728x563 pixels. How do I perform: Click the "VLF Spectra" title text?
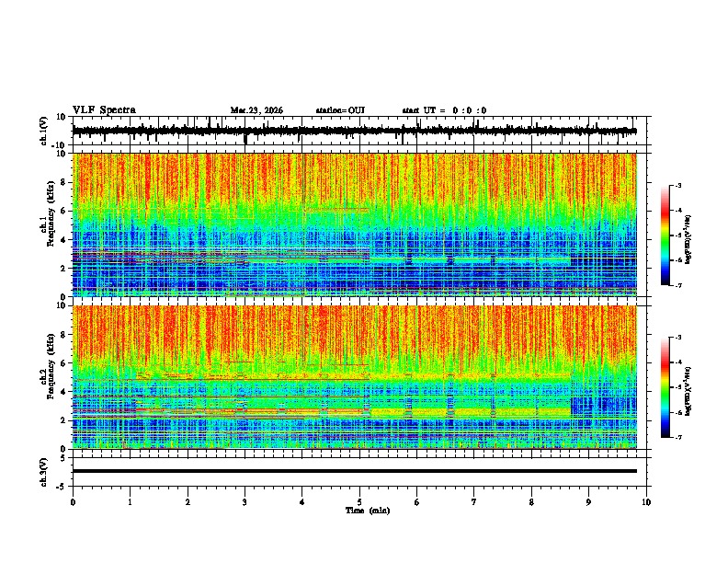click(x=104, y=110)
